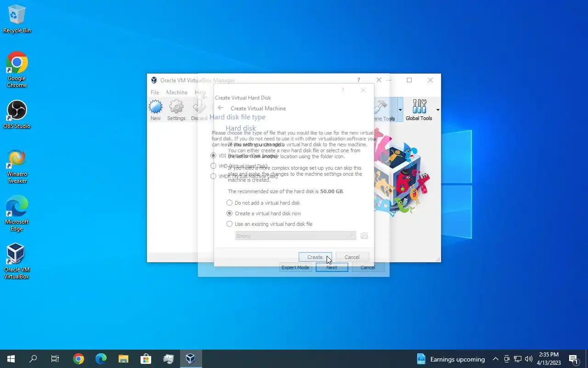Maximize the VirtualBox Manager window
The height and width of the screenshot is (368, 588).
point(409,80)
